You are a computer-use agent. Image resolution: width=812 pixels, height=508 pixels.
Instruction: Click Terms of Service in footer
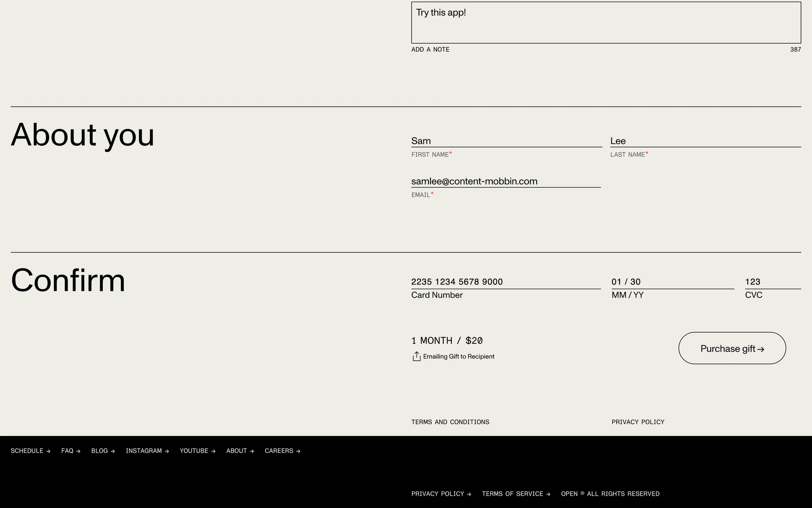pyautogui.click(x=516, y=494)
